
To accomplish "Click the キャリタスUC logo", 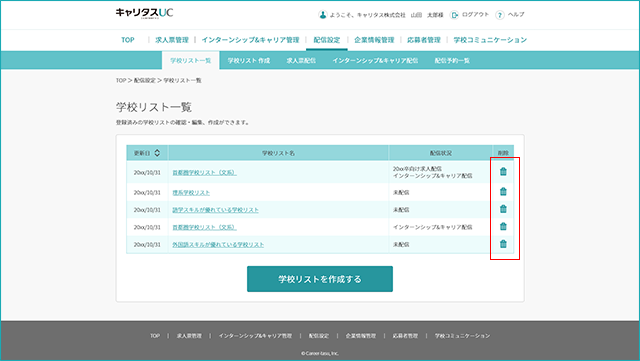I will click(x=144, y=13).
